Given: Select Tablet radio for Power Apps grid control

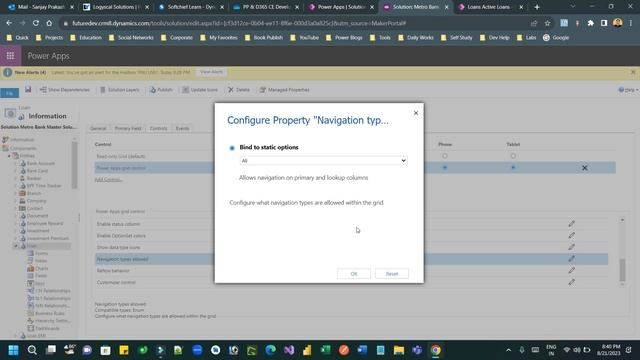Looking at the screenshot, I should pos(513,168).
